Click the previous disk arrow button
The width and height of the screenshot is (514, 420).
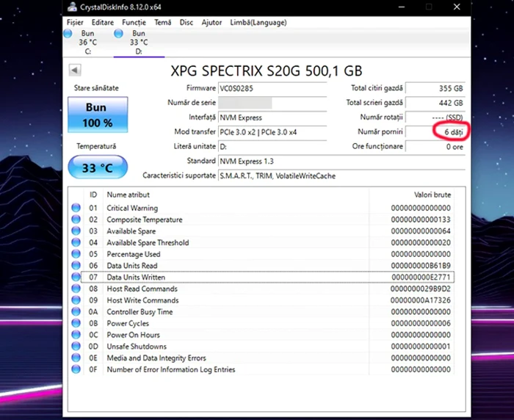(x=75, y=70)
